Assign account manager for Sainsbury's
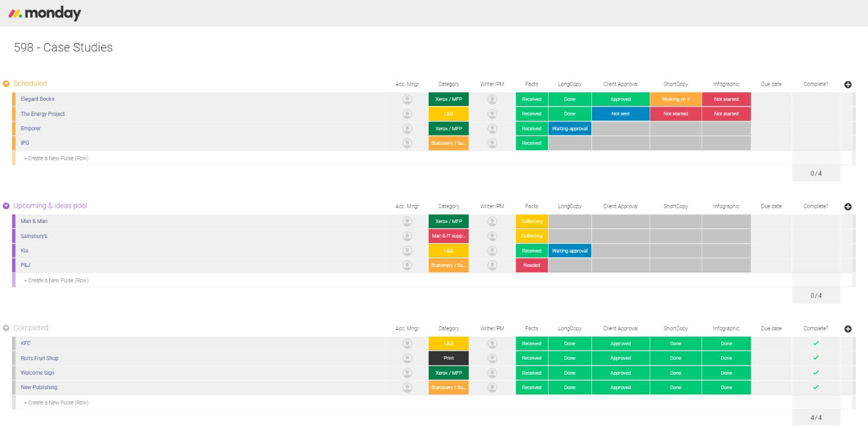The width and height of the screenshot is (868, 428). pos(407,236)
